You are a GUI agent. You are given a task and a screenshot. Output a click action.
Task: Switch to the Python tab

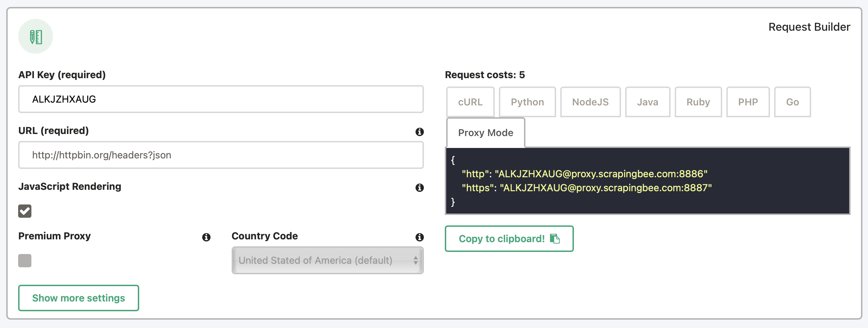click(x=527, y=102)
